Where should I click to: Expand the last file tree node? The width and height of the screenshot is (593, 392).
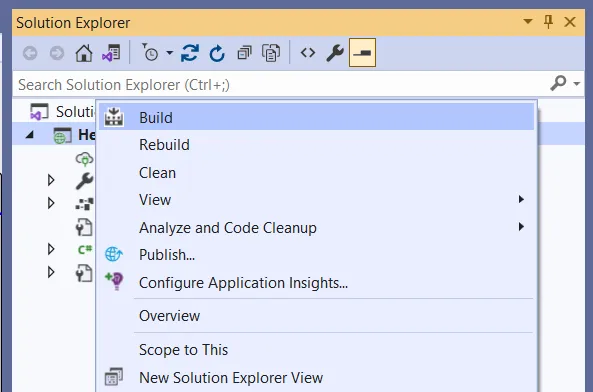coord(51,272)
